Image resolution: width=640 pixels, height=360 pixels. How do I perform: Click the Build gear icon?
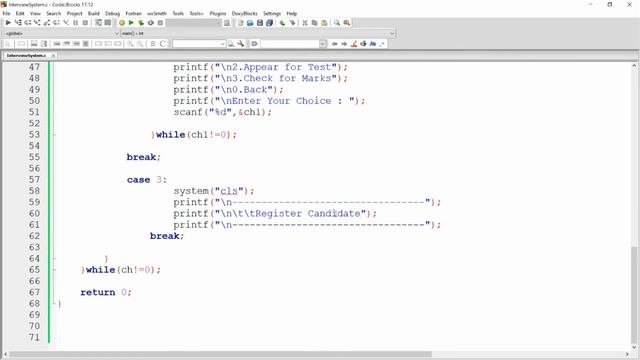pyautogui.click(x=122, y=23)
